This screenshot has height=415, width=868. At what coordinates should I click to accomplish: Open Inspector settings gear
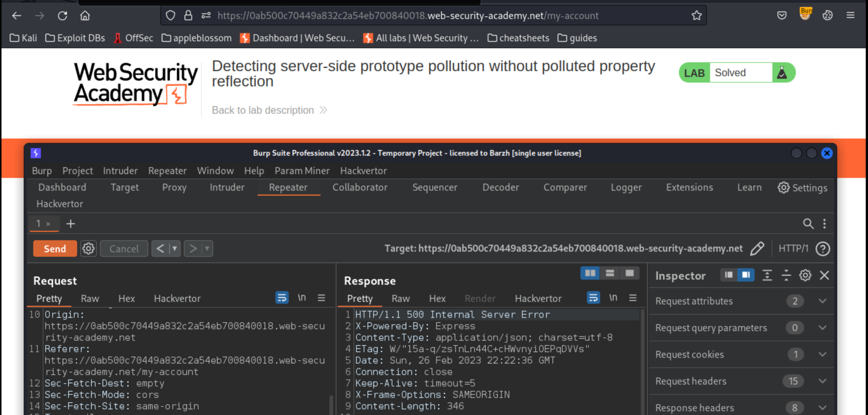[x=805, y=275]
